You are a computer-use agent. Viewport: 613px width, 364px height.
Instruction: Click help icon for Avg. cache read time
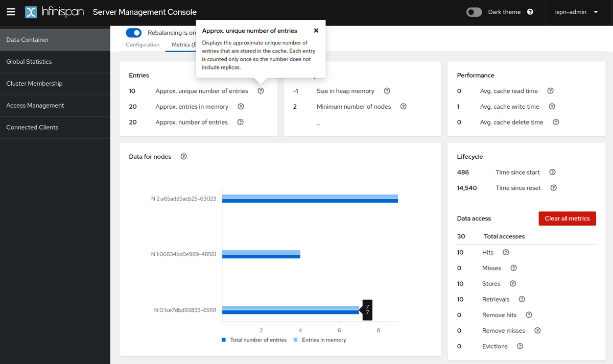550,91
